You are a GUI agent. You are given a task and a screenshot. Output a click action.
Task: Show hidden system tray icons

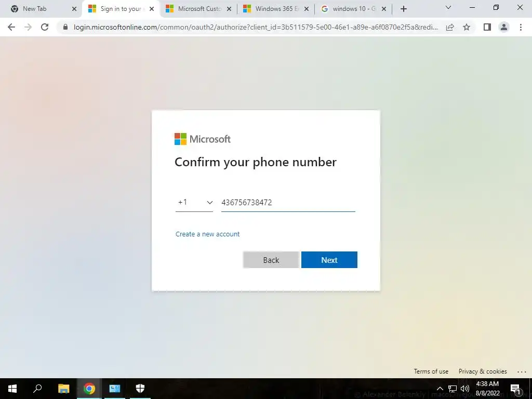(440, 389)
